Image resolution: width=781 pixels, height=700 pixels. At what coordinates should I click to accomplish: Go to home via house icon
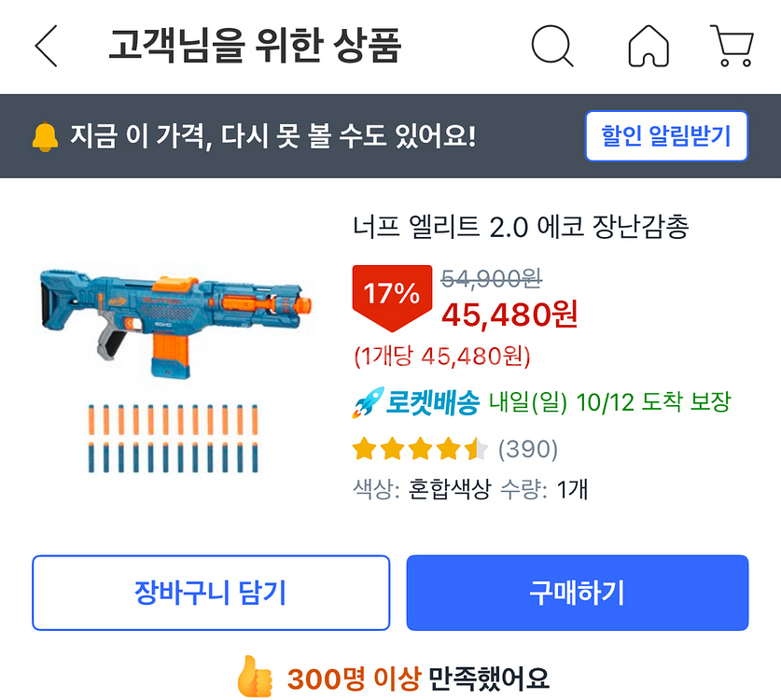(x=649, y=46)
